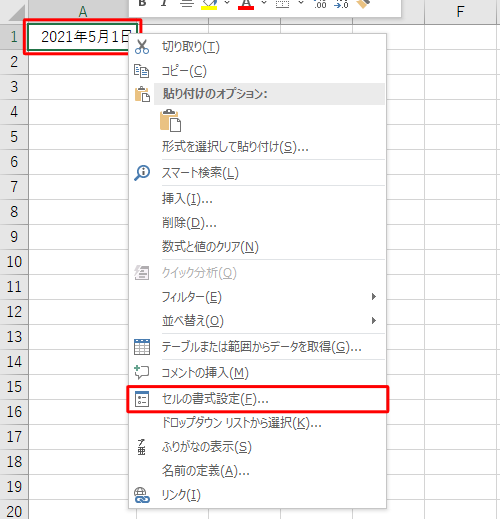The width and height of the screenshot is (500, 519).
Task: Choose ドロップダウン リストから選択(K)...
Action: 257,423
